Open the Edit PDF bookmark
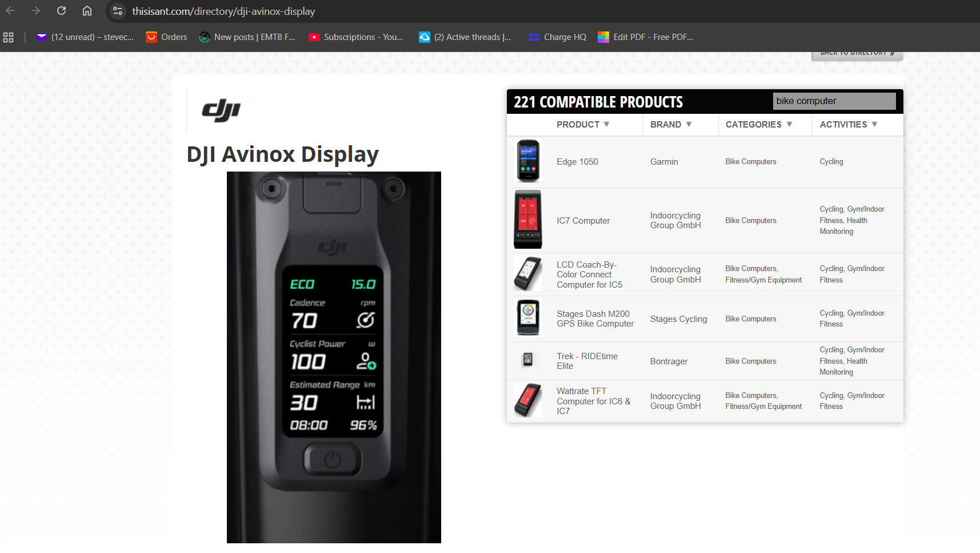The height and width of the screenshot is (553, 980). 646,37
